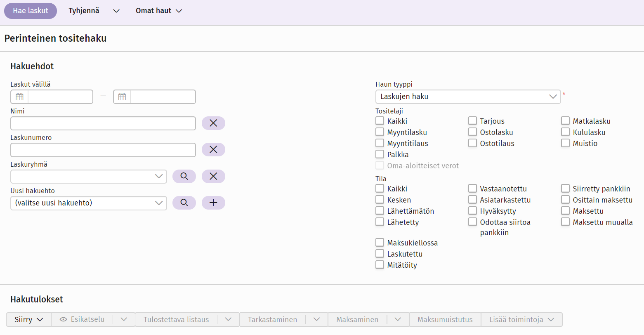
Task: Clear the Nimi field with X
Action: click(x=213, y=123)
